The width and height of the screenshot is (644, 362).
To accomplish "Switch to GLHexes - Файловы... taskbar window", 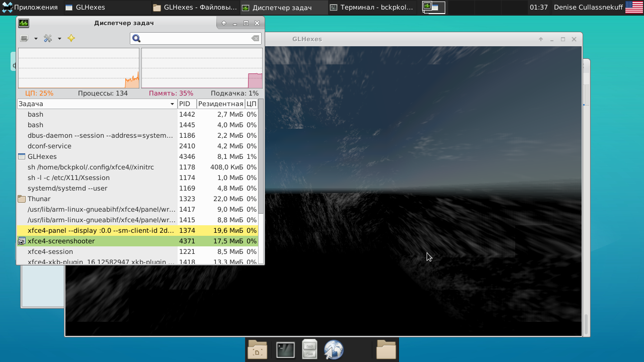I will (x=195, y=8).
